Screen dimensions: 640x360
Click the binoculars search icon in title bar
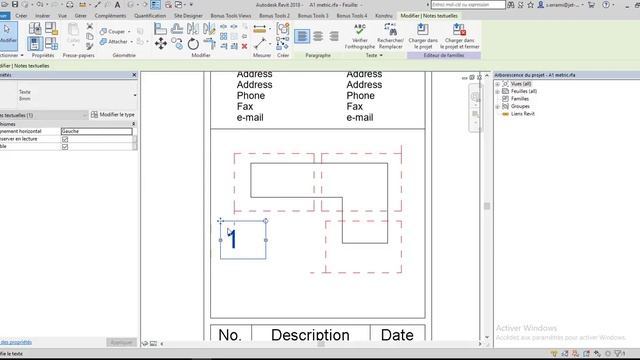511,5
